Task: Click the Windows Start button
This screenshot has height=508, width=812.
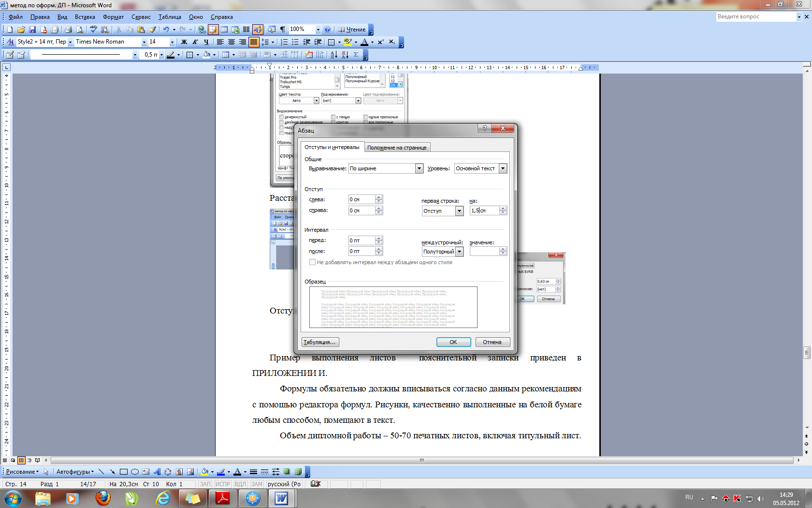Action: (13, 498)
